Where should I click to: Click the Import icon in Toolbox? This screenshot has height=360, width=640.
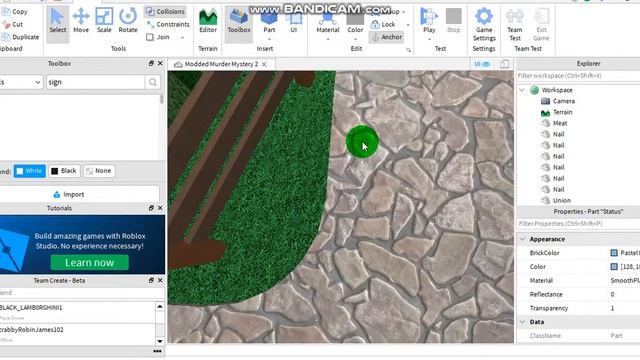57,194
